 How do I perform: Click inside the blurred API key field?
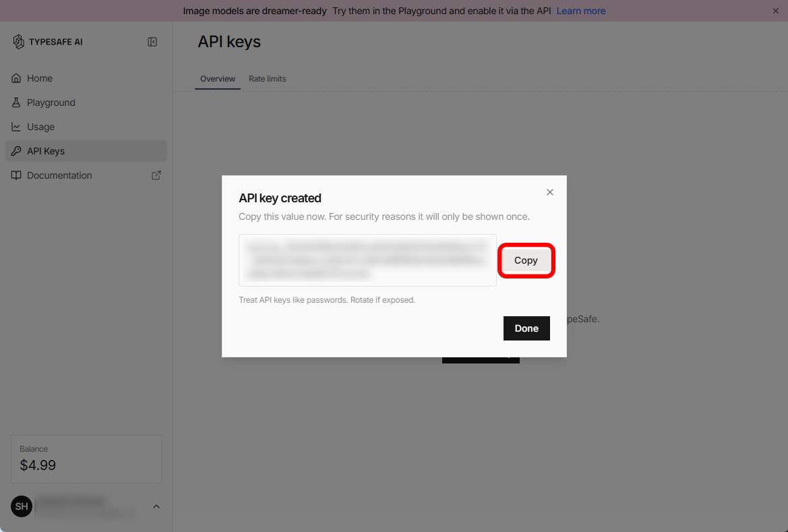tap(367, 260)
